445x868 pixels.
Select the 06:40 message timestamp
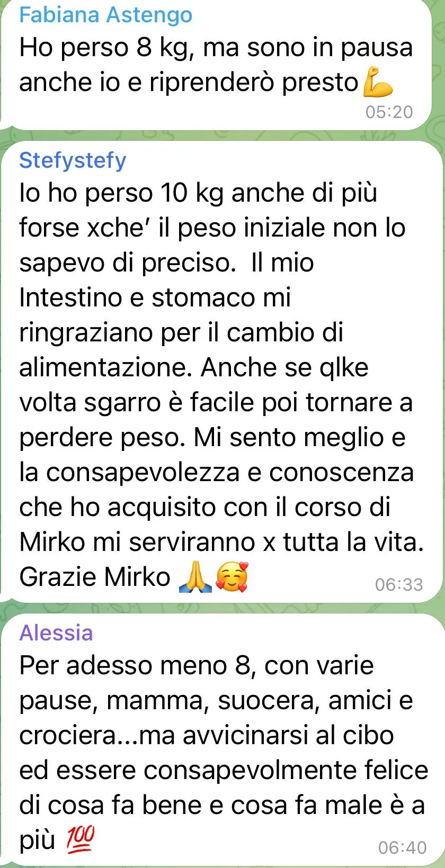402,847
